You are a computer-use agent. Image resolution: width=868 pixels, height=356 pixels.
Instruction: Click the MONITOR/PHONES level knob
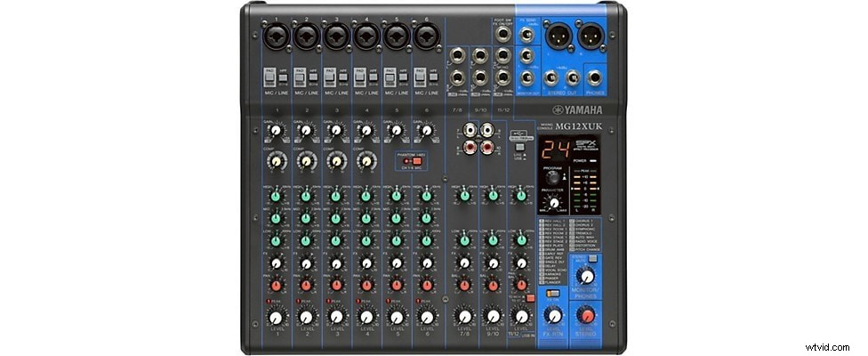(586, 276)
